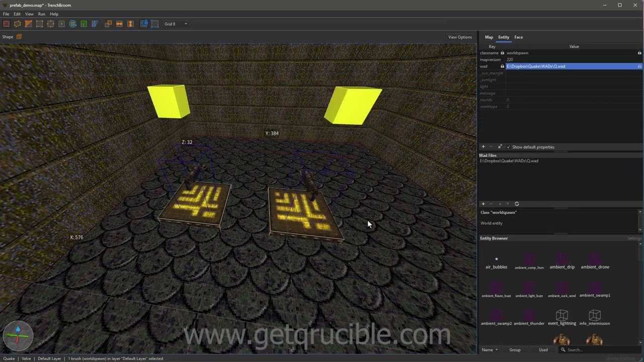Activate the blue shear tool
This screenshot has width=644, height=362.
95,24
